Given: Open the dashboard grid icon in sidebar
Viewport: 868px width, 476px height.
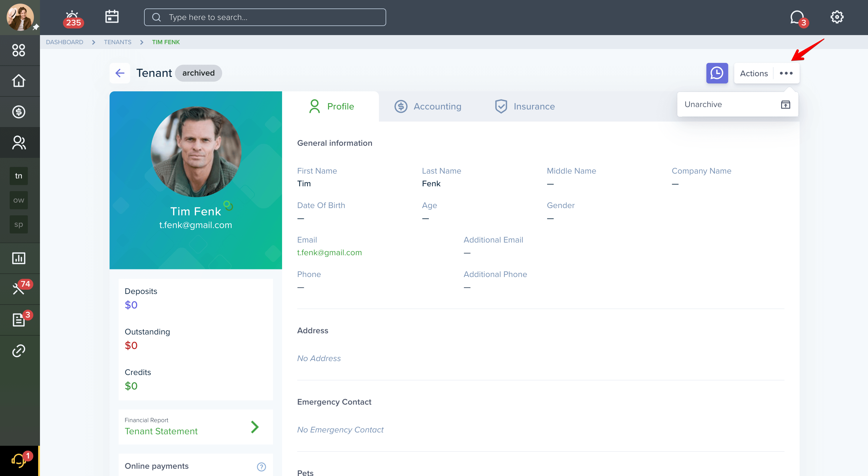Looking at the screenshot, I should pyautogui.click(x=19, y=50).
